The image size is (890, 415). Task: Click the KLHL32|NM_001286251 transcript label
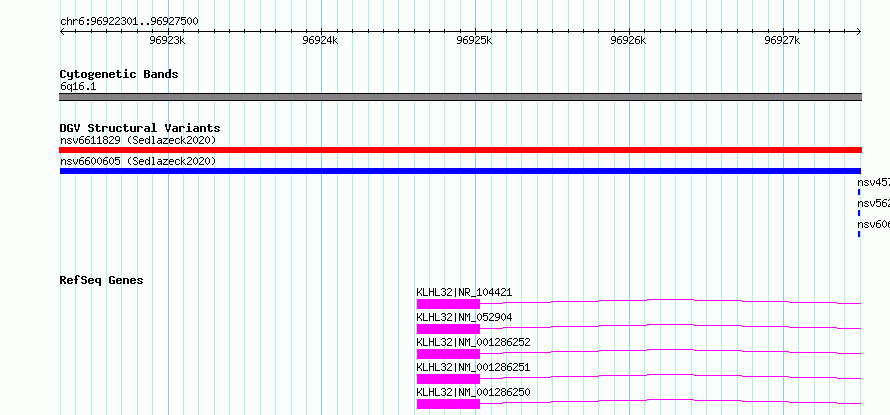tap(473, 367)
